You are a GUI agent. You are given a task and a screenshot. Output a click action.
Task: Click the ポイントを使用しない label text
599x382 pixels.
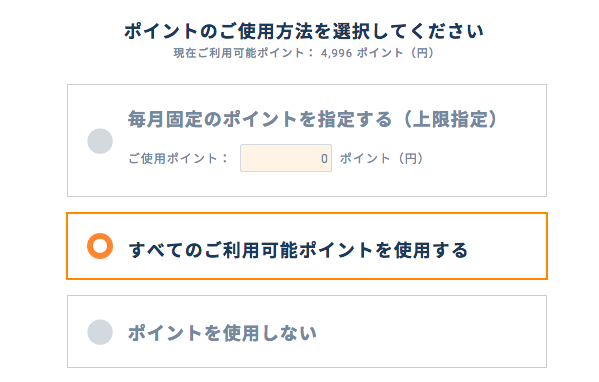(x=222, y=333)
